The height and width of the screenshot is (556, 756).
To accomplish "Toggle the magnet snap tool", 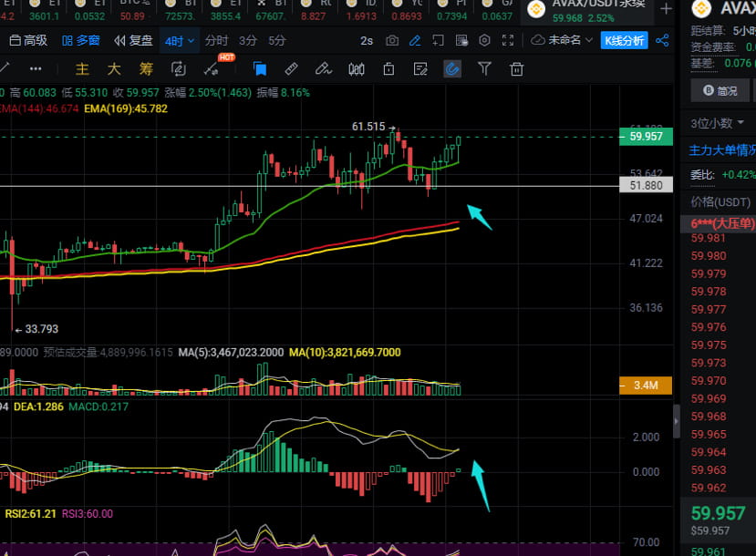I will [452, 68].
